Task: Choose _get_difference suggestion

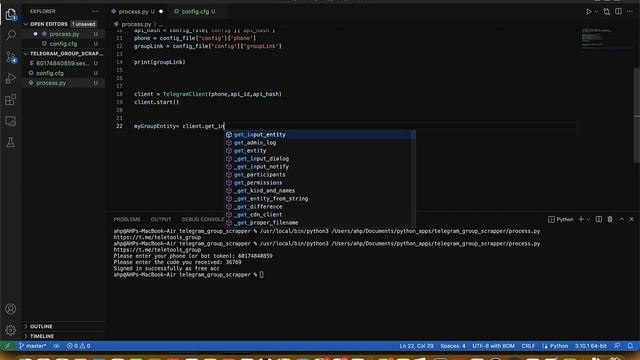Action: [320, 207]
